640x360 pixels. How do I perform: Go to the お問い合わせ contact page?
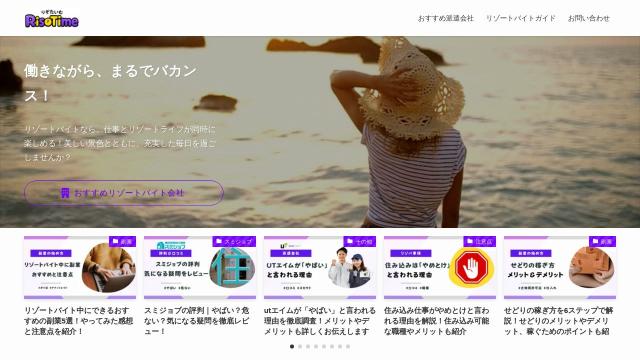(x=589, y=18)
